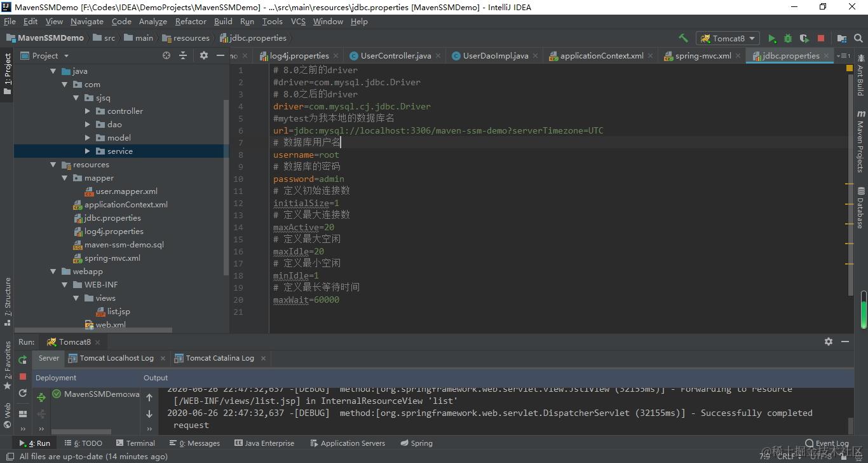Viewport: 868px width, 463px height.
Task: Open Run panel settings gear
Action: coord(829,342)
